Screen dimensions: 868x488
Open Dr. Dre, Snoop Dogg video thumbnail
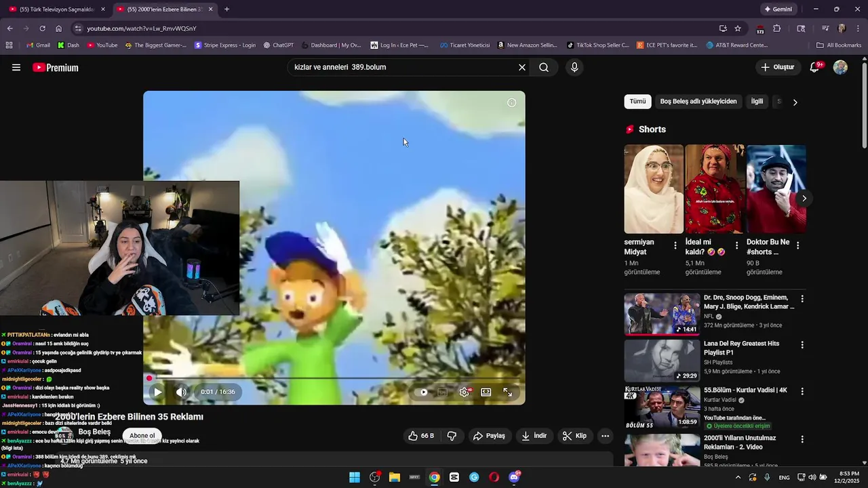click(662, 314)
